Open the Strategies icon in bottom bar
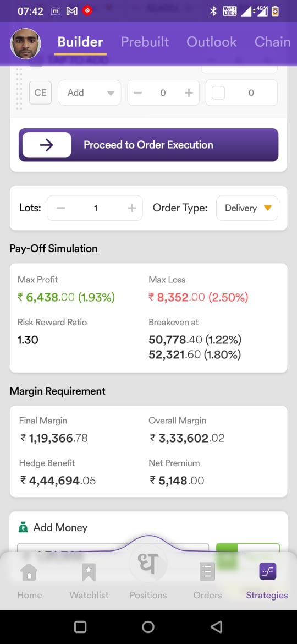The image size is (297, 644). [267, 571]
